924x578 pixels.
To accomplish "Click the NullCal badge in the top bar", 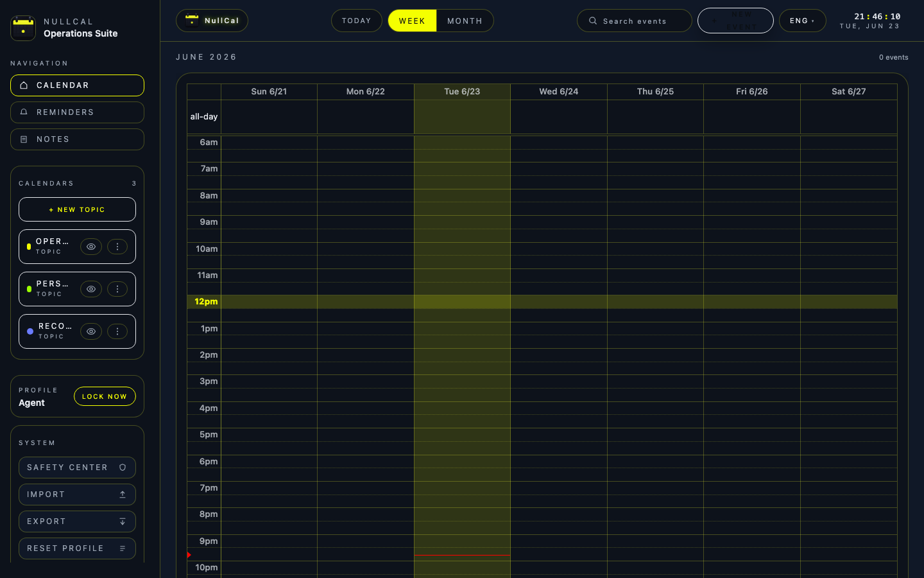I will point(212,21).
